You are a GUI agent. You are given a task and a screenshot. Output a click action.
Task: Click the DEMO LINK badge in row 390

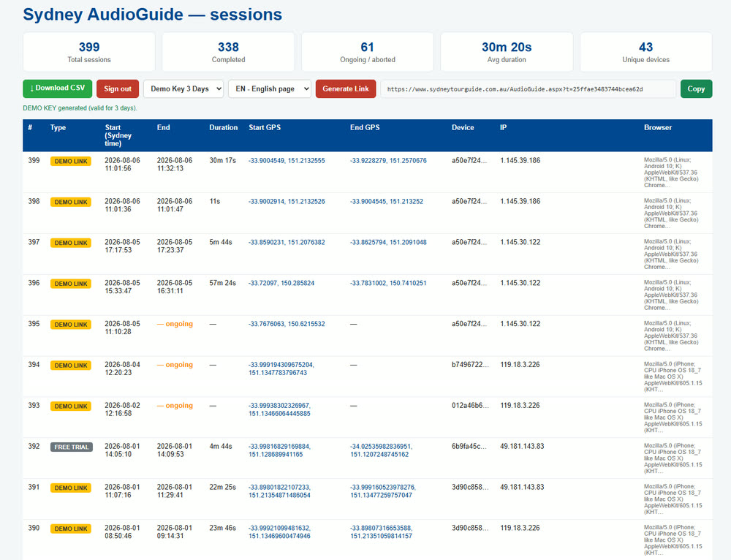71,529
